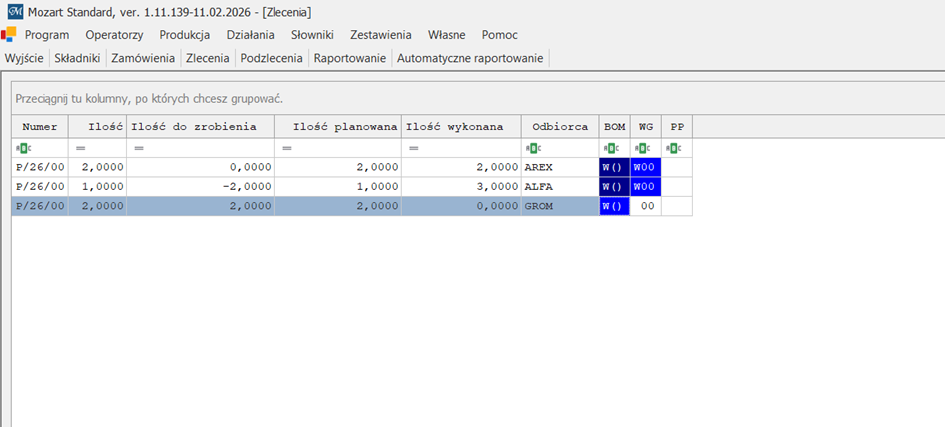Click Automatyczne raportowanie toolbar button
This screenshot has width=945, height=427.
(470, 58)
